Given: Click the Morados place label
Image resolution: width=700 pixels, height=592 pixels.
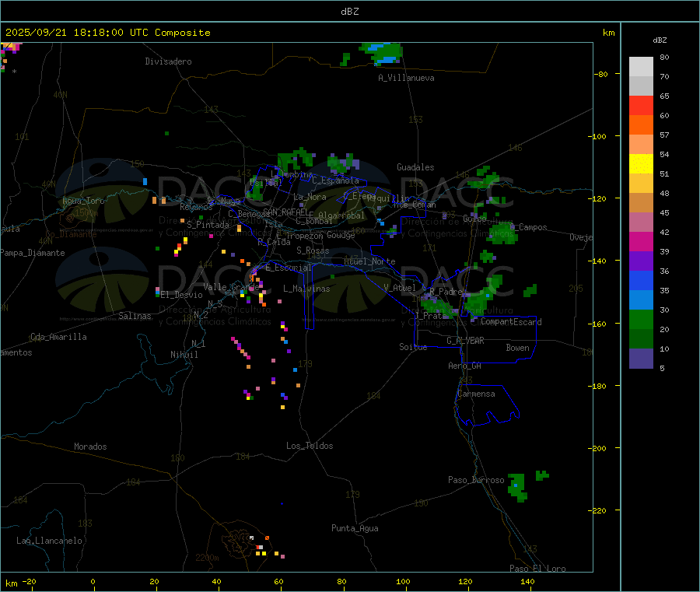Looking at the screenshot, I should (90, 447).
